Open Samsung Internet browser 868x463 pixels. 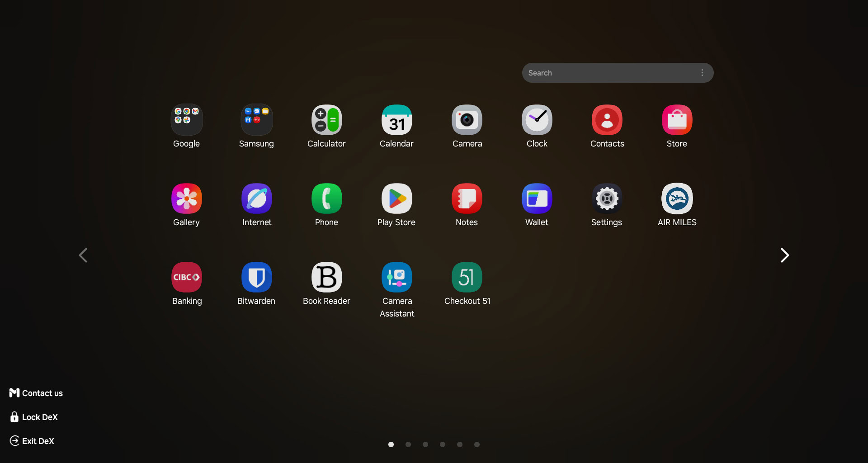[x=257, y=198]
